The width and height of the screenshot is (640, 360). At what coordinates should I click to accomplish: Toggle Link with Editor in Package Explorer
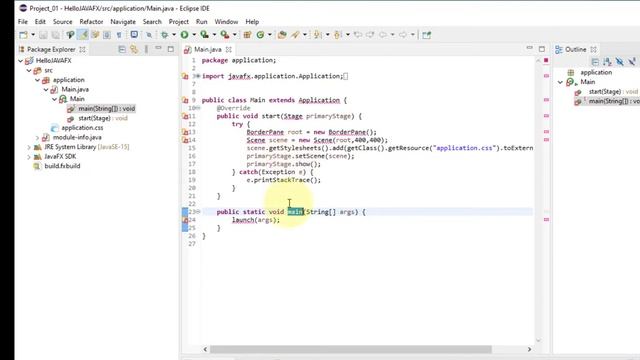[x=134, y=49]
